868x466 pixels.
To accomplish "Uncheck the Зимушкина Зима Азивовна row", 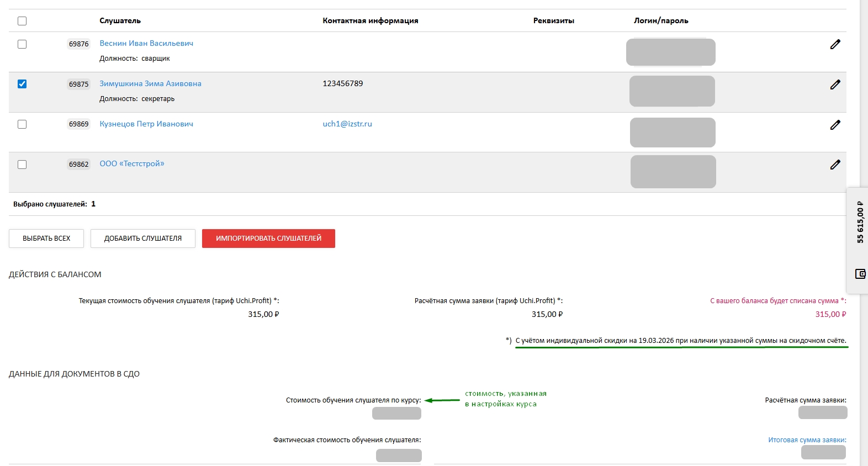I will pyautogui.click(x=22, y=84).
